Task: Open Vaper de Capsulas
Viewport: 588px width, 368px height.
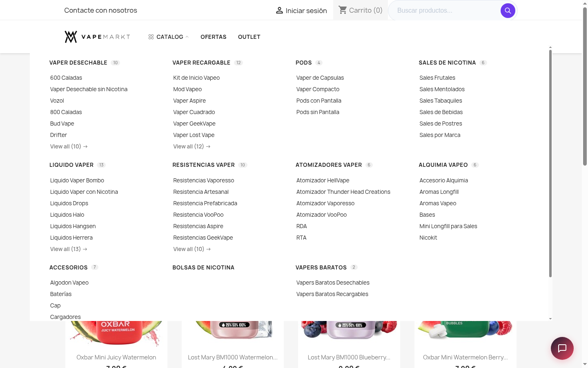Action: [x=320, y=78]
